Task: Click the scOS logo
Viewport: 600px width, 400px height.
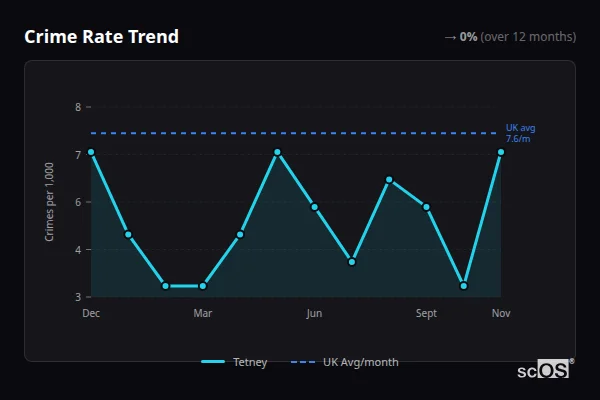Action: click(x=545, y=370)
